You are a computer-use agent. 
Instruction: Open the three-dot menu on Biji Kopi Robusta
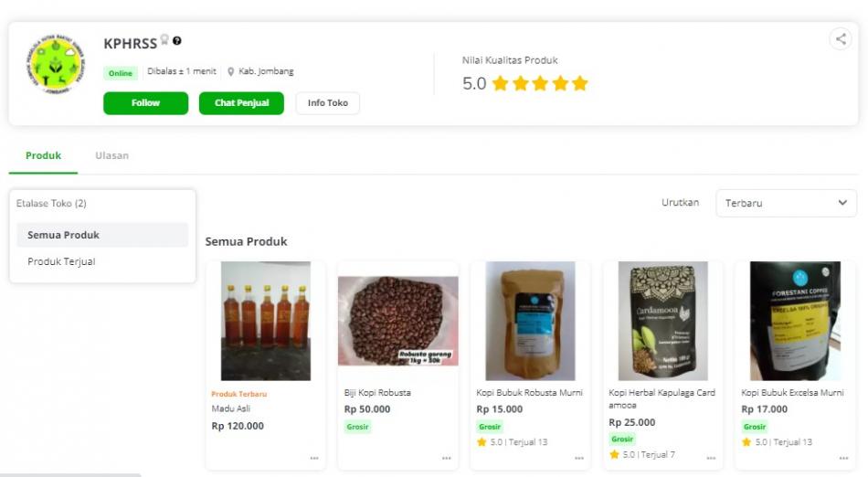pos(446,458)
